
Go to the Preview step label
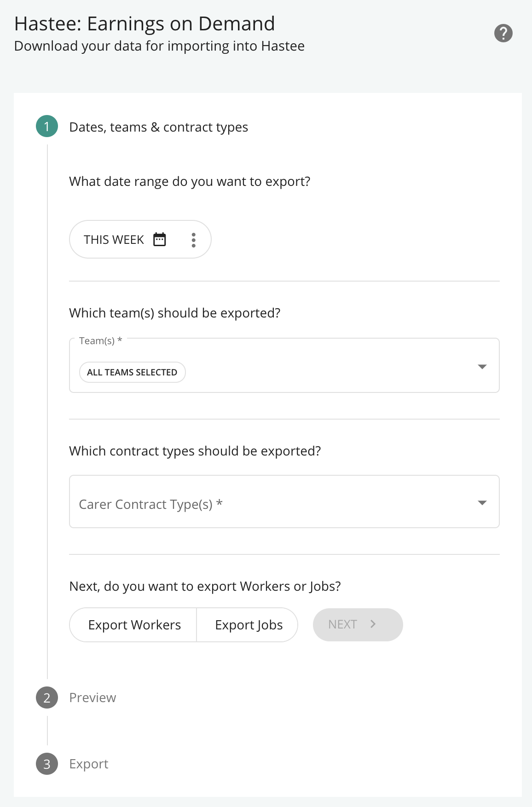(x=93, y=697)
